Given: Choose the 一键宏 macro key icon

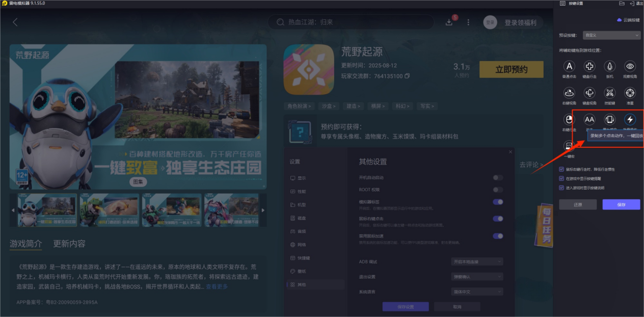Looking at the screenshot, I should click(568, 146).
